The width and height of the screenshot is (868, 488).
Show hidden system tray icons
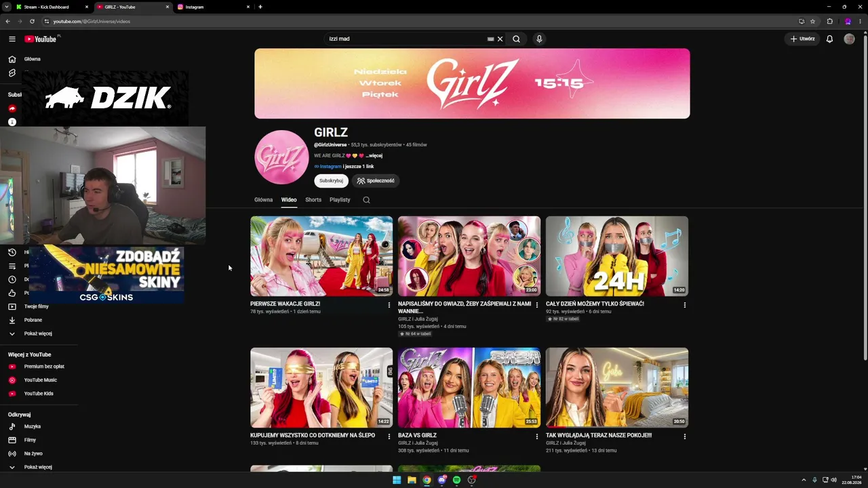[x=804, y=480]
